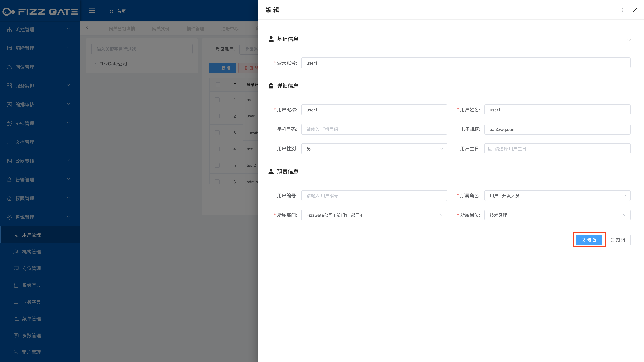Click the 用户管理 user icon

click(x=16, y=235)
